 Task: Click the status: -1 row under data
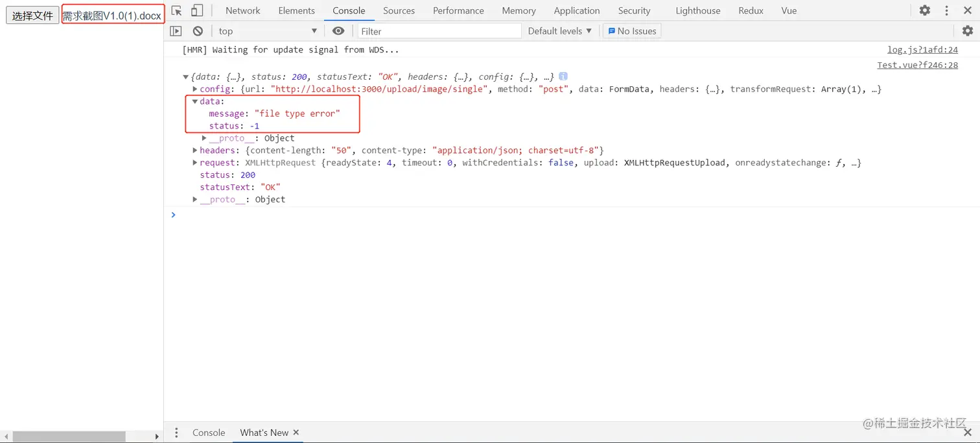pos(234,126)
